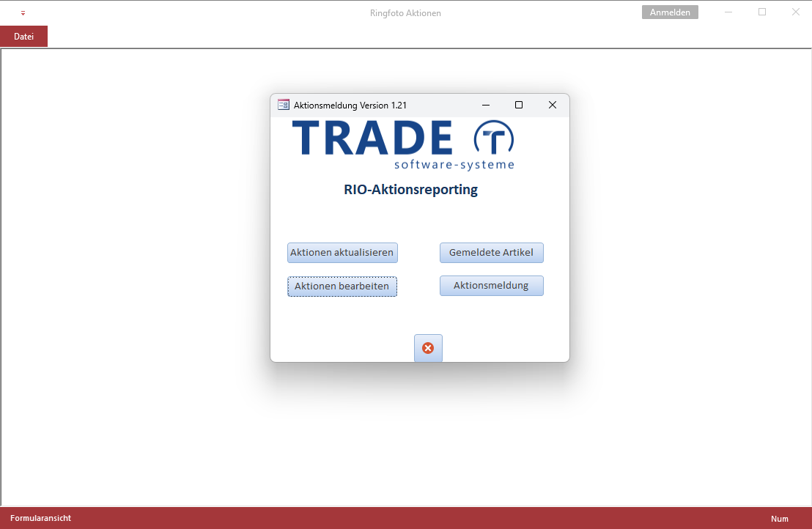
Task: Click Formularansicht in the status bar
Action: coord(40,518)
